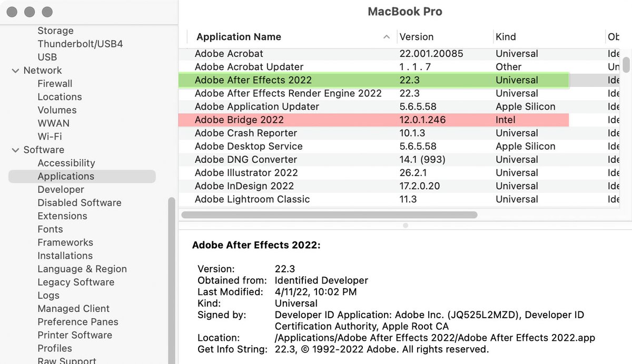This screenshot has width=632, height=364.
Task: Select Storage in the sidebar
Action: 55,31
